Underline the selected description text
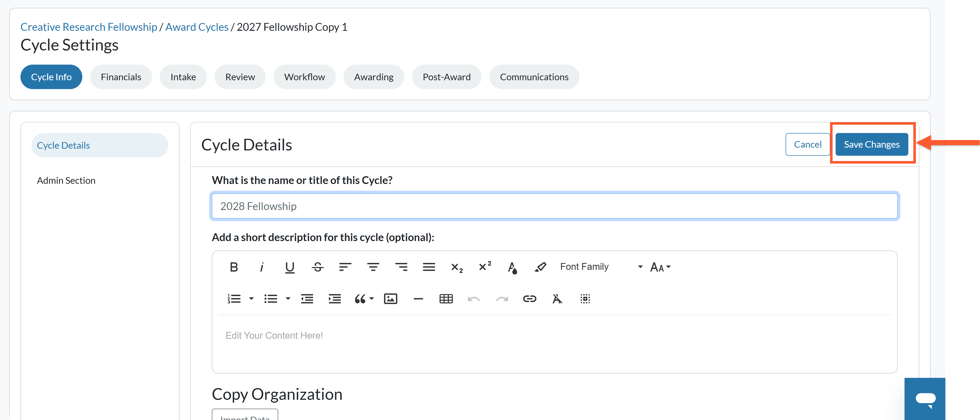 pos(290,267)
